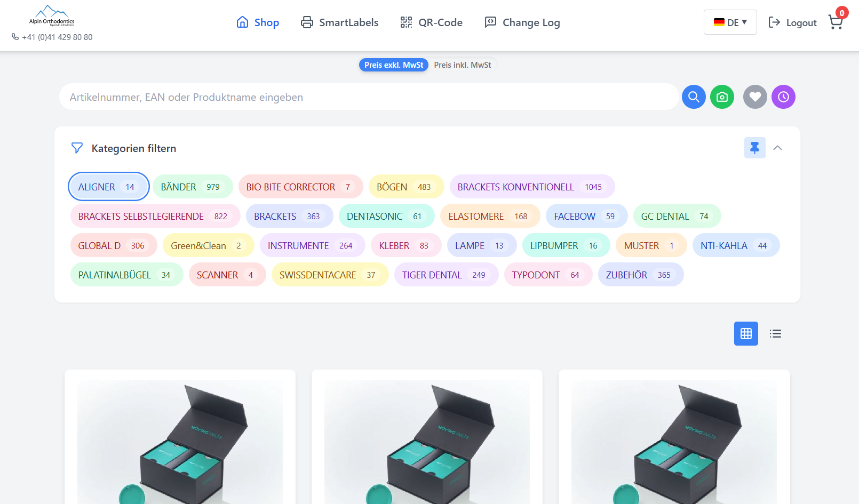Toggle the BÄNDER category filter
The width and height of the screenshot is (859, 504).
point(193,187)
